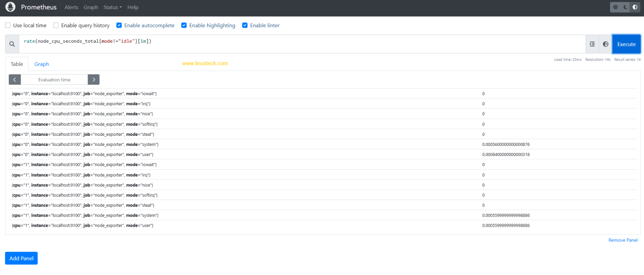The height and width of the screenshot is (275, 644).
Task: Uncheck the Enable linter option
Action: click(x=245, y=26)
